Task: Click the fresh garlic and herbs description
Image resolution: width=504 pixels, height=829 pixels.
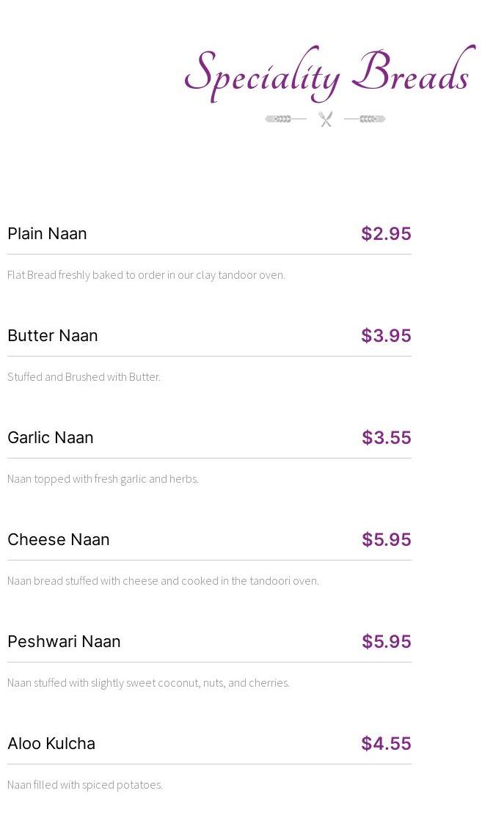Action: (x=103, y=478)
